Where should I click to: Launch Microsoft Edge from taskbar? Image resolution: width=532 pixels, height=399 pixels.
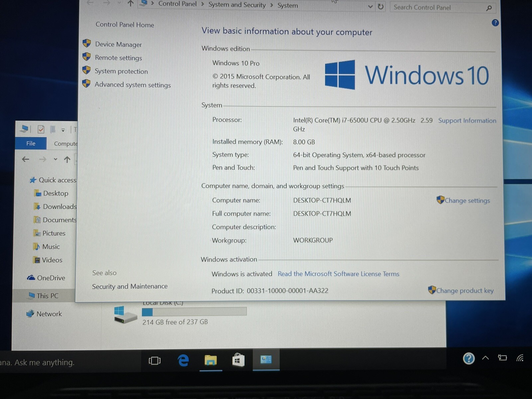click(x=183, y=360)
